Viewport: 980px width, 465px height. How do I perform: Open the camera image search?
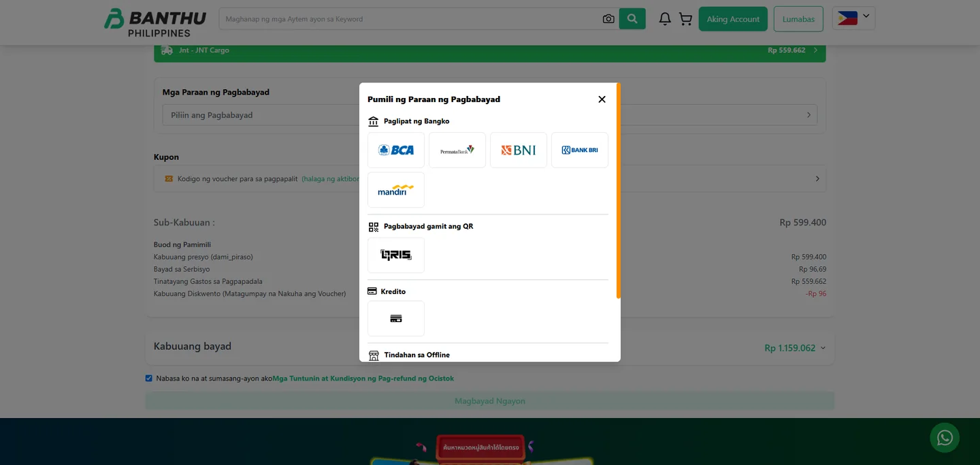(x=608, y=19)
